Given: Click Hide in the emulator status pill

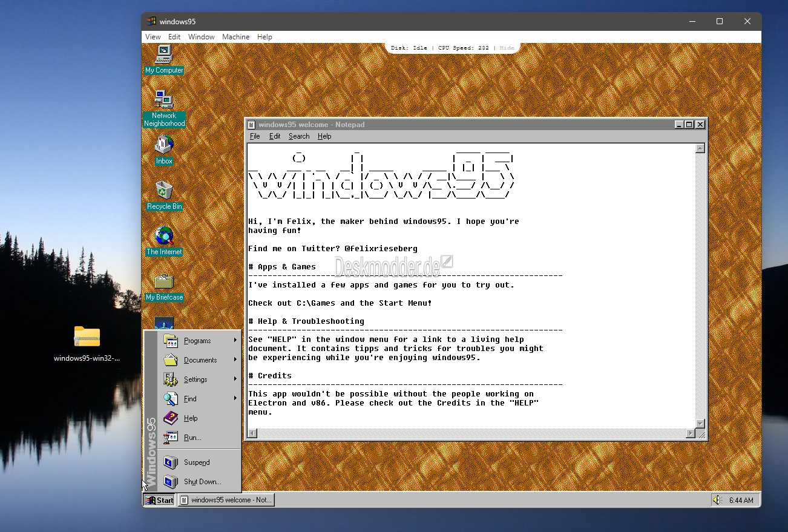Looking at the screenshot, I should tap(507, 48).
